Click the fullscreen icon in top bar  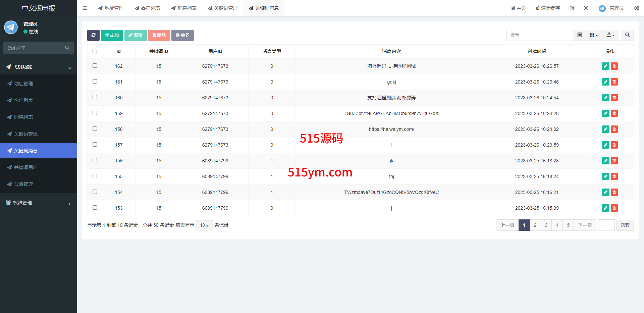[x=586, y=8]
